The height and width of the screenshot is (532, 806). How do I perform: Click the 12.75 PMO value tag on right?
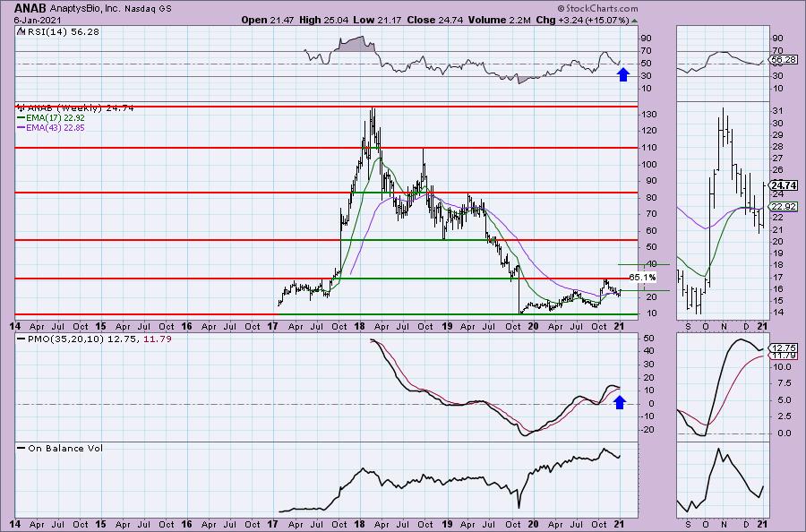[x=784, y=348]
